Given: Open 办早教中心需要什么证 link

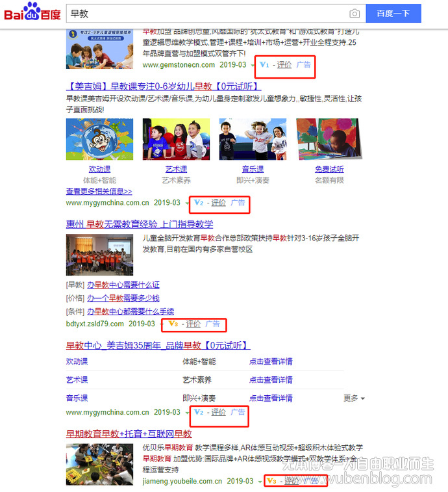Looking at the screenshot, I should [x=123, y=285].
